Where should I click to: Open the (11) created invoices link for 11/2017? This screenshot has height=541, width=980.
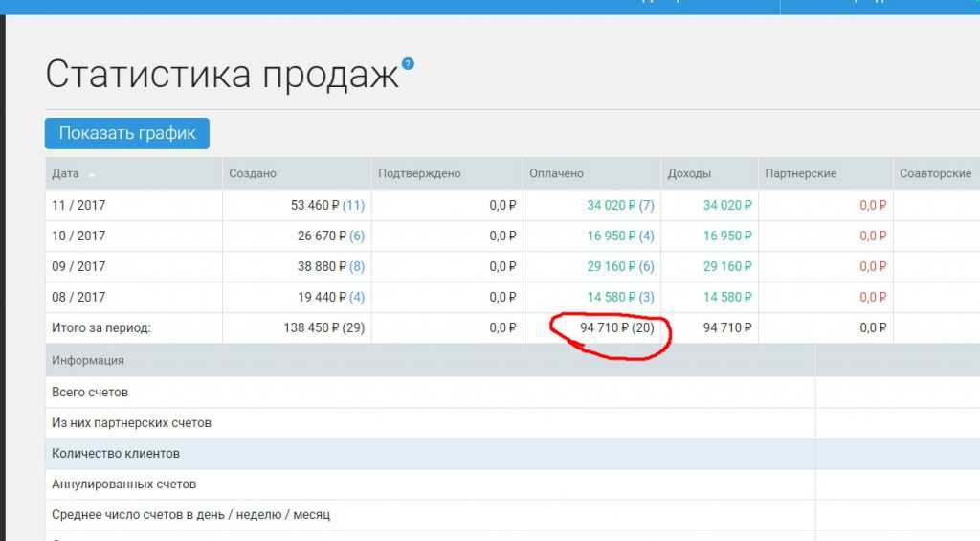(x=353, y=205)
